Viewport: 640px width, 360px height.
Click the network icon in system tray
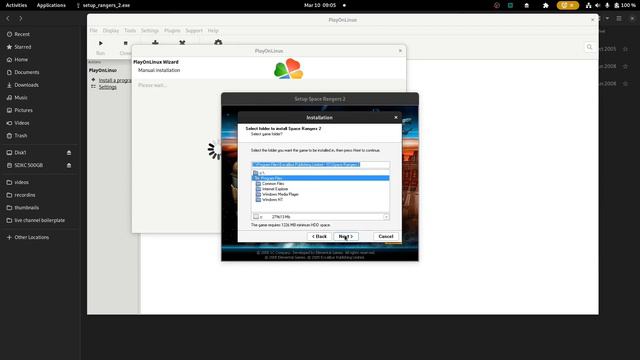coord(588,5)
